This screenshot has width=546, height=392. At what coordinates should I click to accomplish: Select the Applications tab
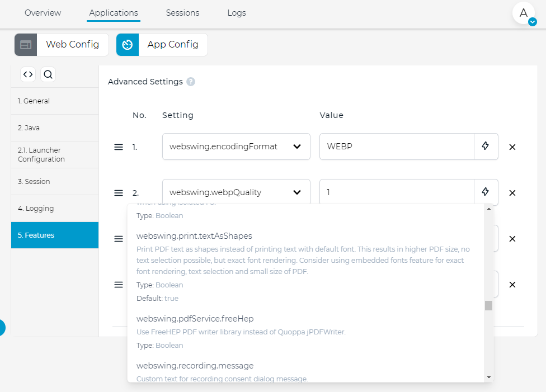coord(114,13)
